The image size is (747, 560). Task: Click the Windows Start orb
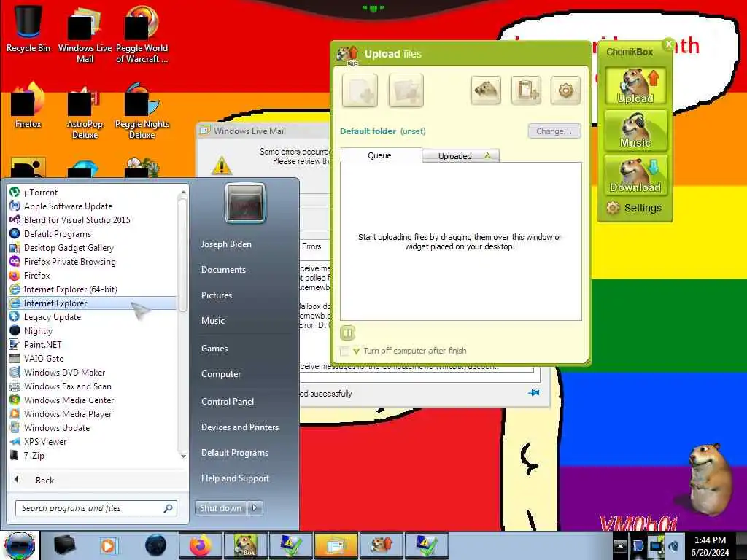pyautogui.click(x=20, y=545)
